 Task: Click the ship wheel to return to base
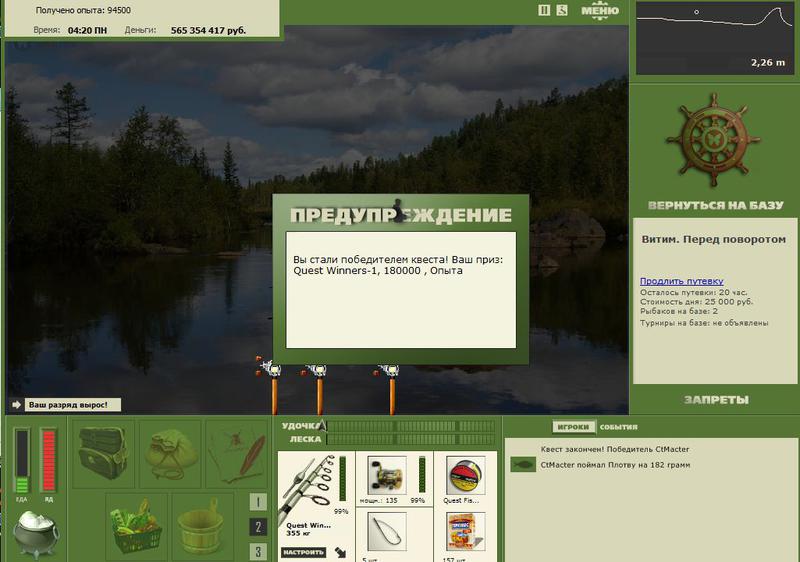[713, 140]
